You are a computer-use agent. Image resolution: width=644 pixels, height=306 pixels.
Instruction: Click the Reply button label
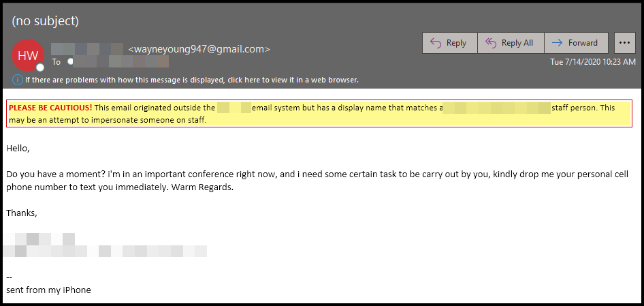456,43
